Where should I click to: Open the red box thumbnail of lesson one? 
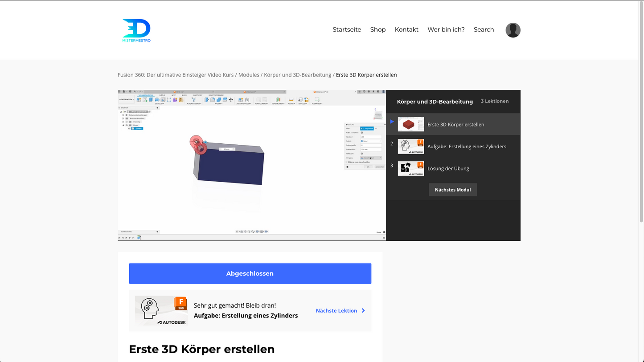point(411,124)
